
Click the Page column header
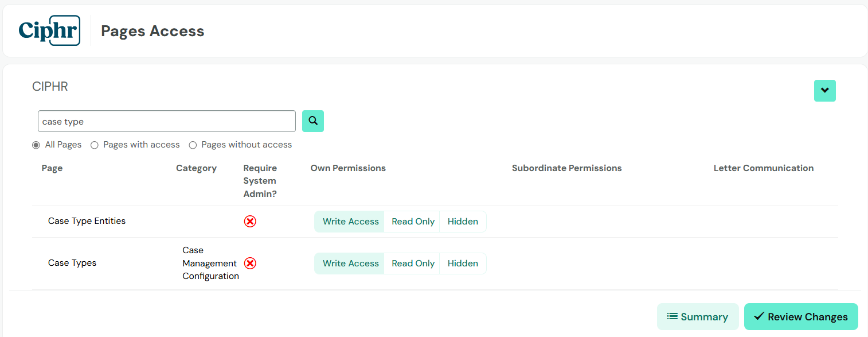click(52, 168)
